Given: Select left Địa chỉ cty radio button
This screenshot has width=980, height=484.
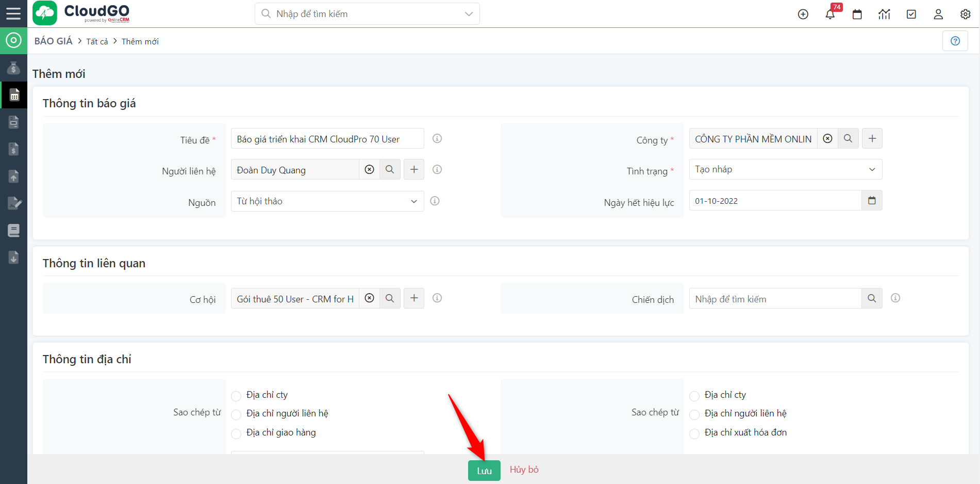Looking at the screenshot, I should click(x=236, y=396).
